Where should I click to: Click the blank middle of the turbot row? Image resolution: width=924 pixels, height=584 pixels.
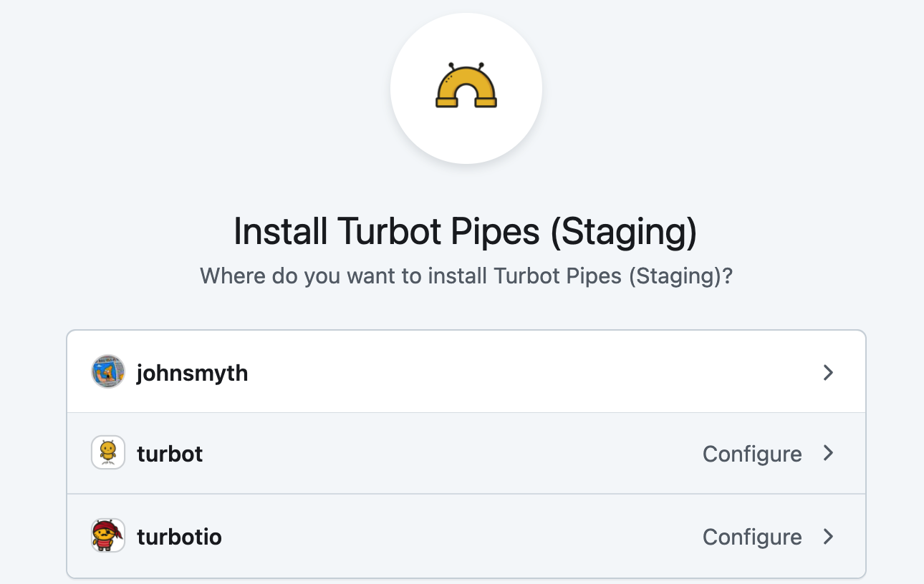click(444, 454)
